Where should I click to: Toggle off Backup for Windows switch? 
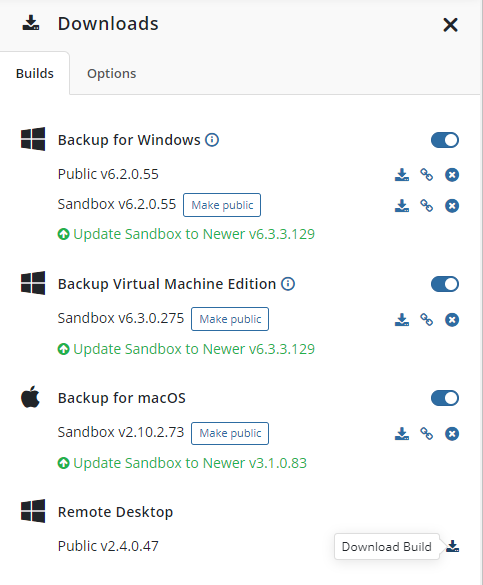click(445, 140)
